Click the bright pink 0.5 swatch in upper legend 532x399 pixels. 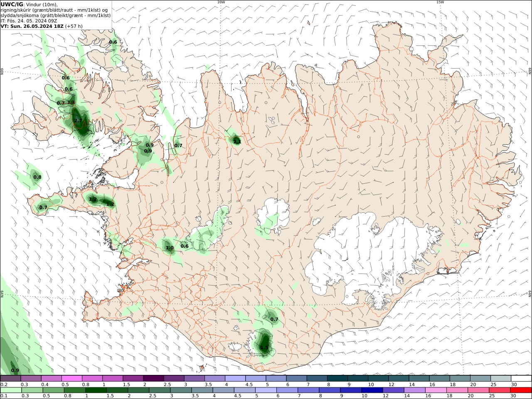pyautogui.click(x=72, y=379)
